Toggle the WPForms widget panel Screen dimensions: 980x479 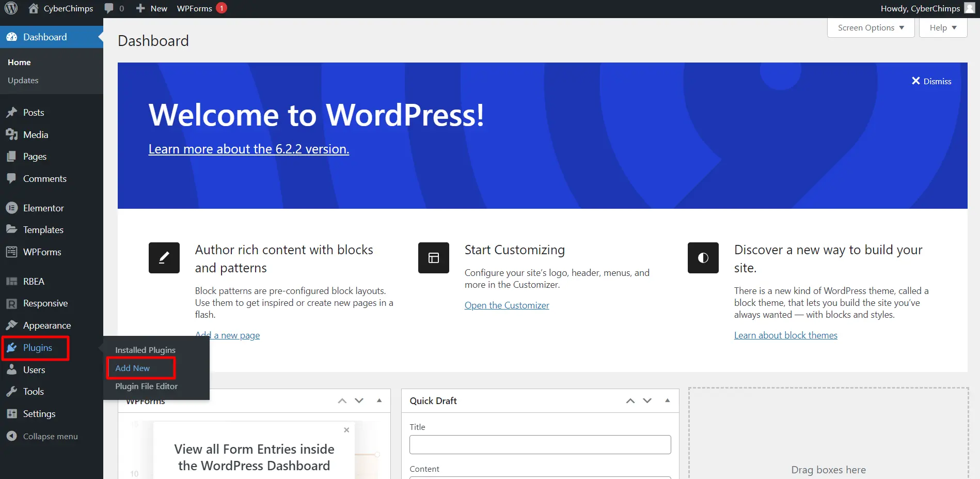[380, 400]
